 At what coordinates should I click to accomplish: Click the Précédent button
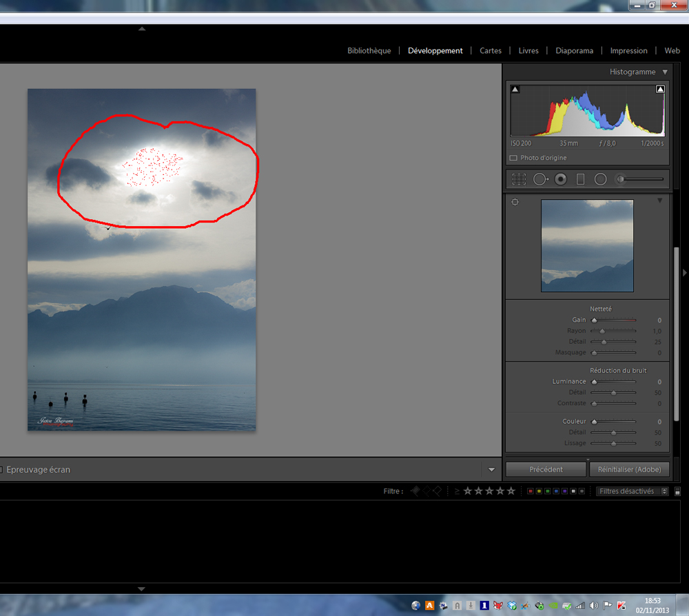(546, 469)
